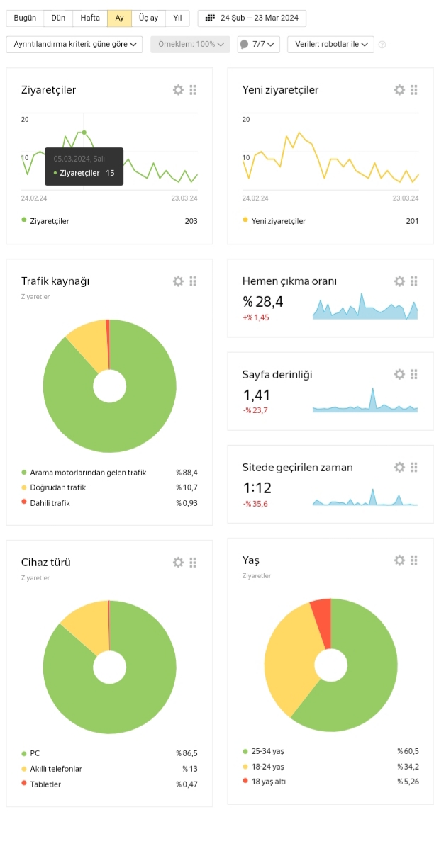
Task: Open settings gear on Ziyaretçiler widget
Action: pos(178,90)
